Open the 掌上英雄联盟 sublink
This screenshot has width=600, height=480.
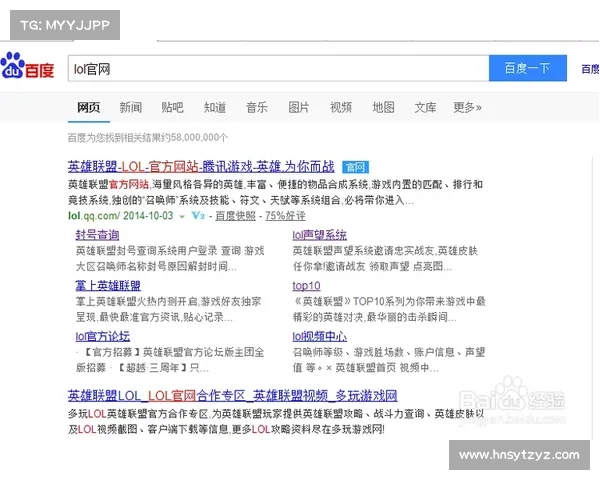pyautogui.click(x=108, y=286)
